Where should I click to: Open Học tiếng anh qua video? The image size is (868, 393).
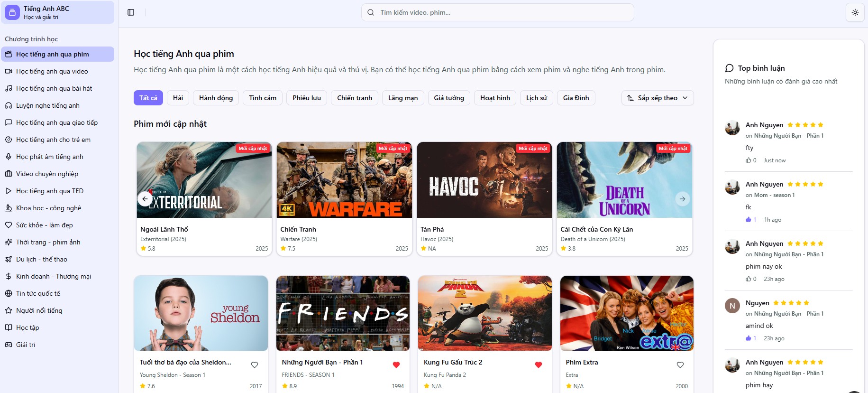(57, 71)
